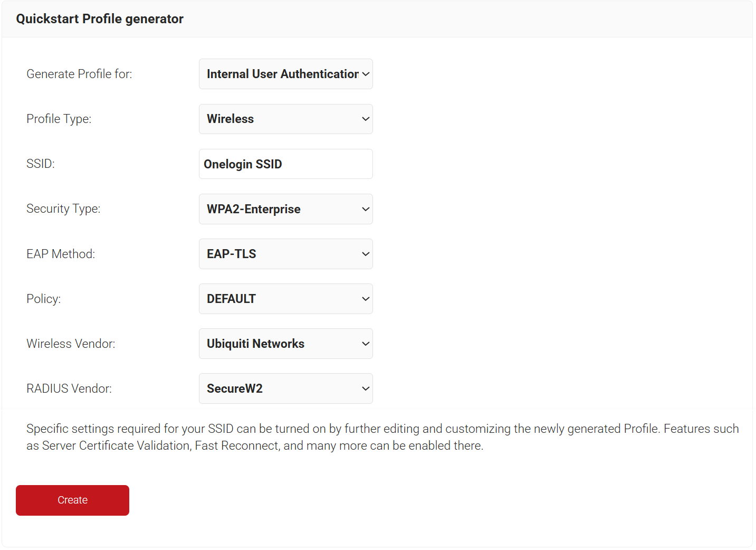
Task: Click the "RADIUS Vendor:" label
Action: [x=69, y=388]
